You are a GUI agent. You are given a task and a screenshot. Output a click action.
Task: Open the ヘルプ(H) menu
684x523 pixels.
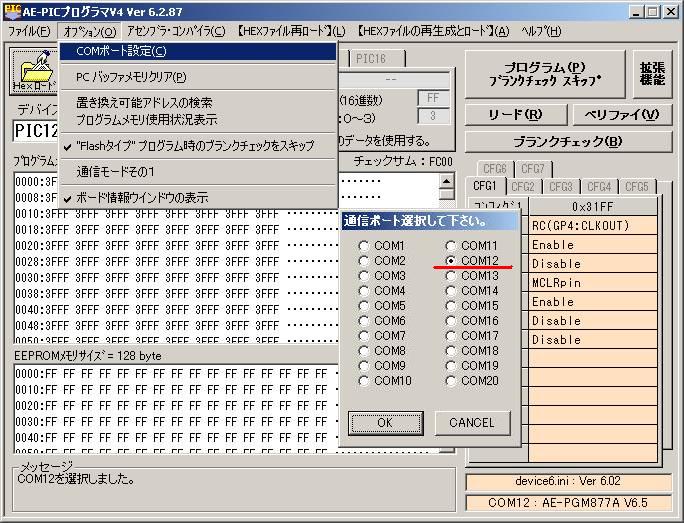(x=541, y=31)
